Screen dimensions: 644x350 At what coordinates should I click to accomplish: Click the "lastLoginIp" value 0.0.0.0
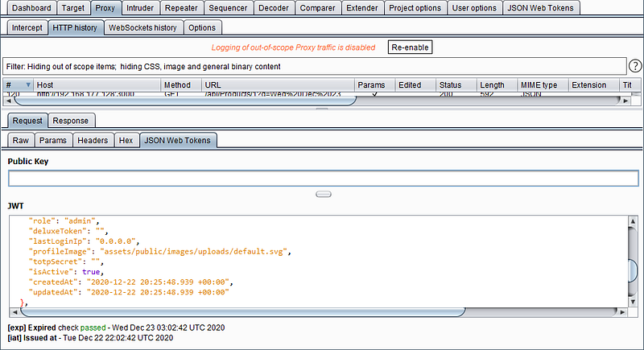click(118, 241)
